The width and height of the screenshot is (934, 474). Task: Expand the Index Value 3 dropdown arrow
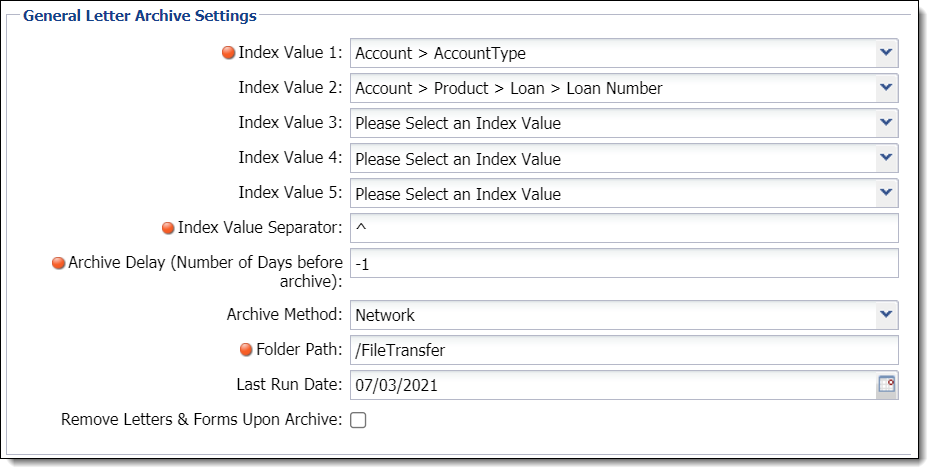click(x=886, y=123)
